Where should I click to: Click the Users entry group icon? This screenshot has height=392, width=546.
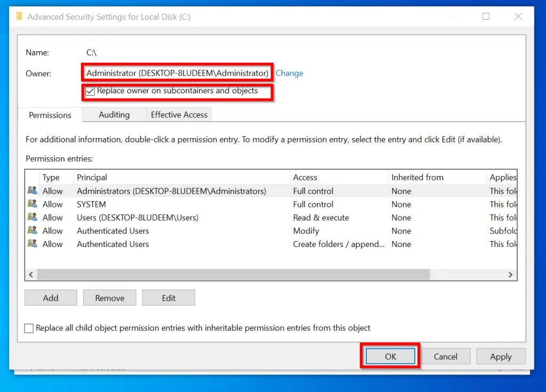click(x=33, y=217)
